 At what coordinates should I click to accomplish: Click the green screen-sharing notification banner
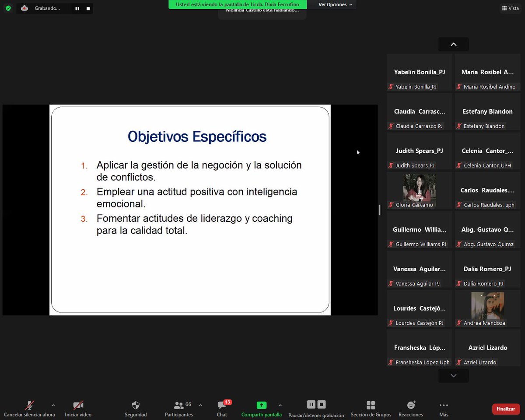238,4
